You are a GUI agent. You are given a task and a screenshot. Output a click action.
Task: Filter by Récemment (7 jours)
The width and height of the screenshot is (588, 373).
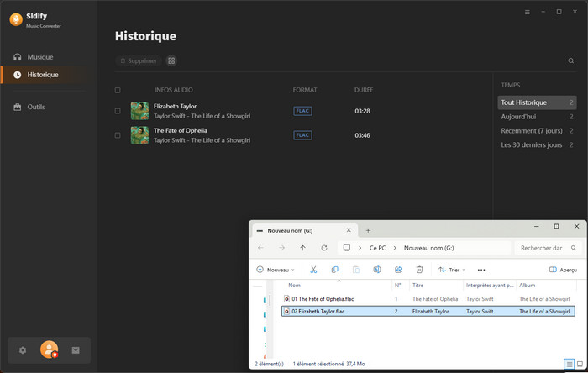point(532,131)
